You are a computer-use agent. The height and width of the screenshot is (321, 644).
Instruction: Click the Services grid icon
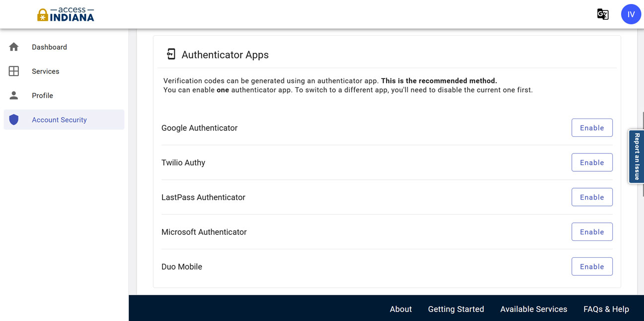click(14, 71)
